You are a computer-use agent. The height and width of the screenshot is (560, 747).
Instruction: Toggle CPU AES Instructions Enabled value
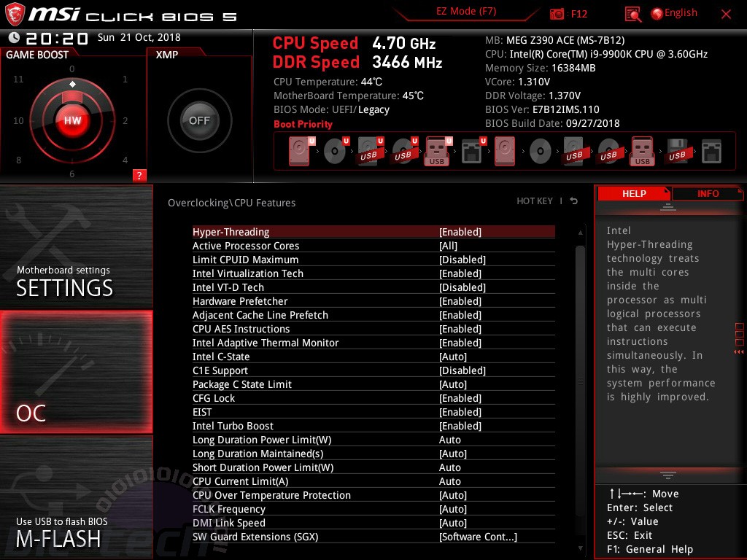pyautogui.click(x=460, y=329)
